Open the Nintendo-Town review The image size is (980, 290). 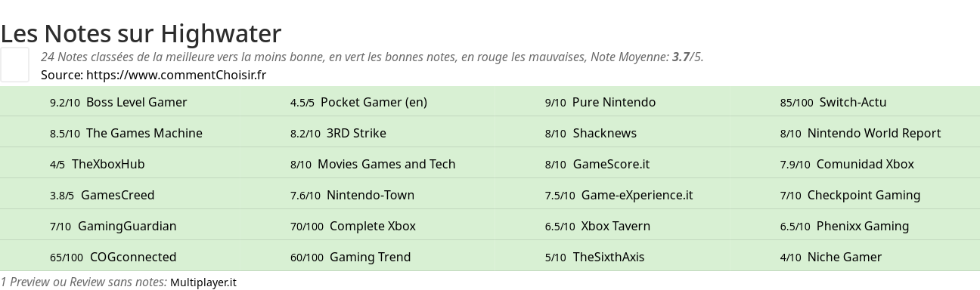(x=371, y=195)
